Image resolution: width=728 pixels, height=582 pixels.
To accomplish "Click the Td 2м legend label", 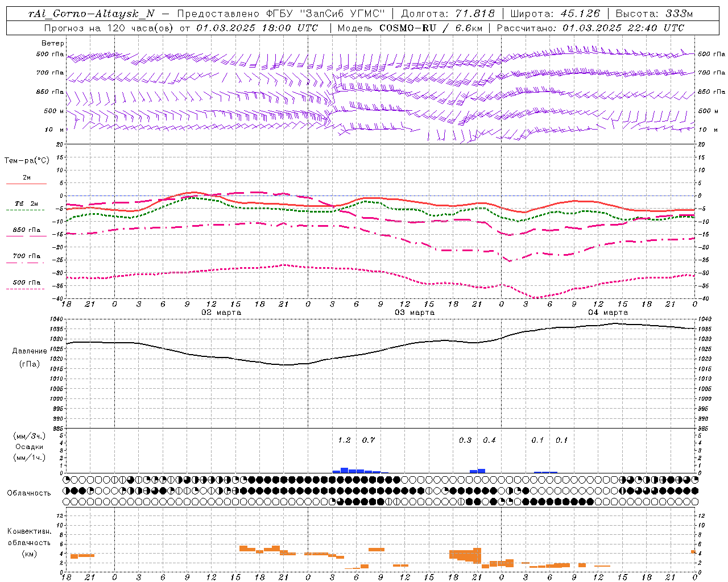I will pyautogui.click(x=27, y=203).
